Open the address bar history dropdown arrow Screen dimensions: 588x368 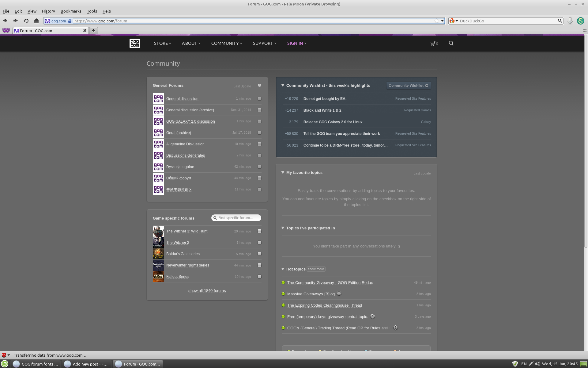click(442, 21)
